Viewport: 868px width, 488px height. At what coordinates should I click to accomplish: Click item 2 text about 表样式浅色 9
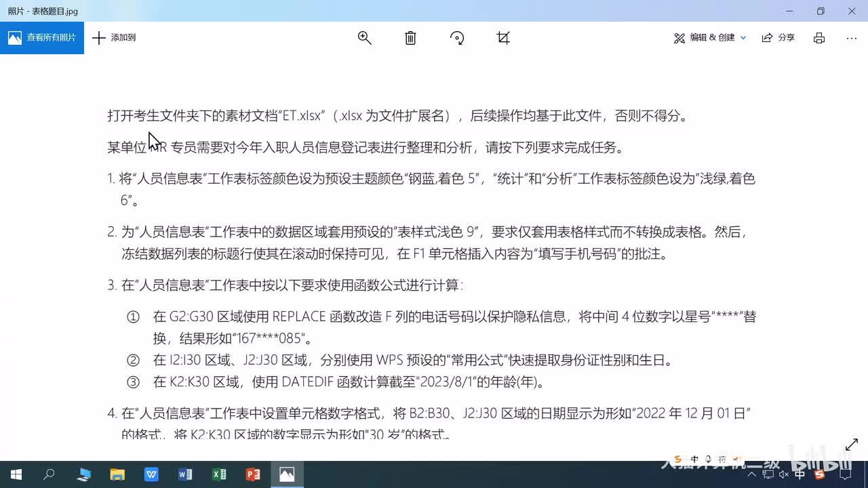point(429,243)
